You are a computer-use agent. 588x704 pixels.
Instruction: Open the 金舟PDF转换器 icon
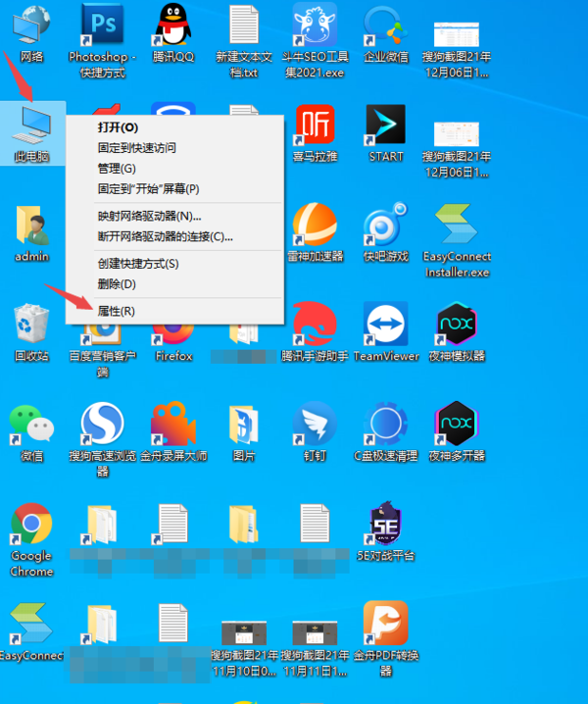385,623
